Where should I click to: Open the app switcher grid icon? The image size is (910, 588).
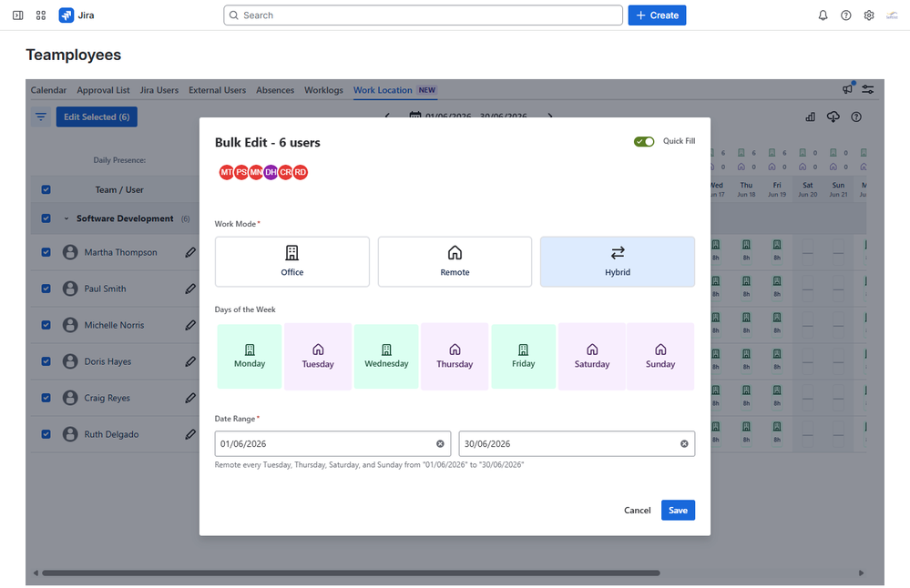tap(41, 15)
